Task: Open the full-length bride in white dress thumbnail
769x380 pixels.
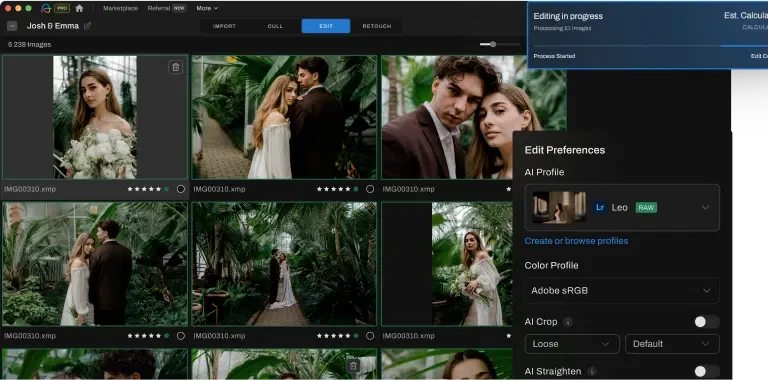Action: [447, 264]
